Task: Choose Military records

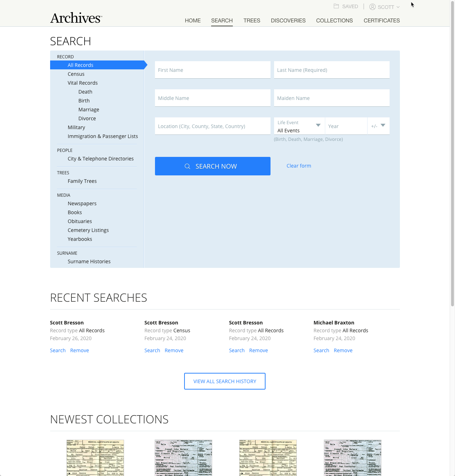Action: coord(76,127)
